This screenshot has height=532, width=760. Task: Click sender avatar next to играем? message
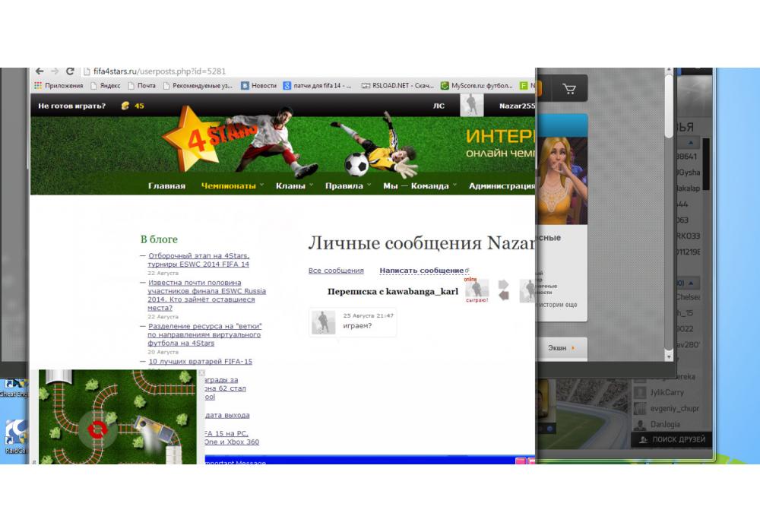323,323
